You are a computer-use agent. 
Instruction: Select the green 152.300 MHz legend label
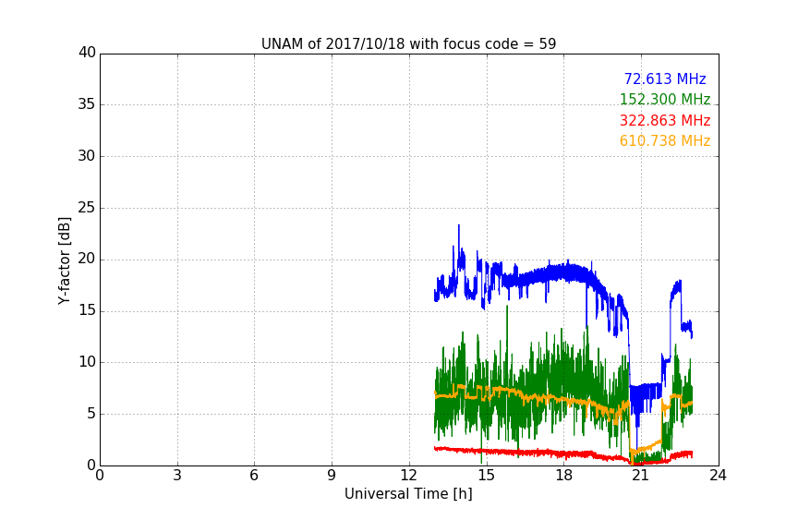pyautogui.click(x=665, y=99)
